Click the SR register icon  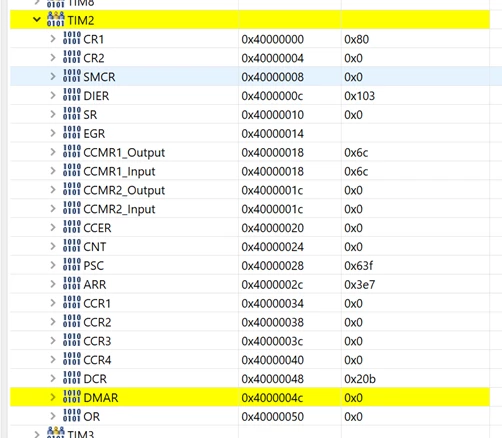point(72,114)
